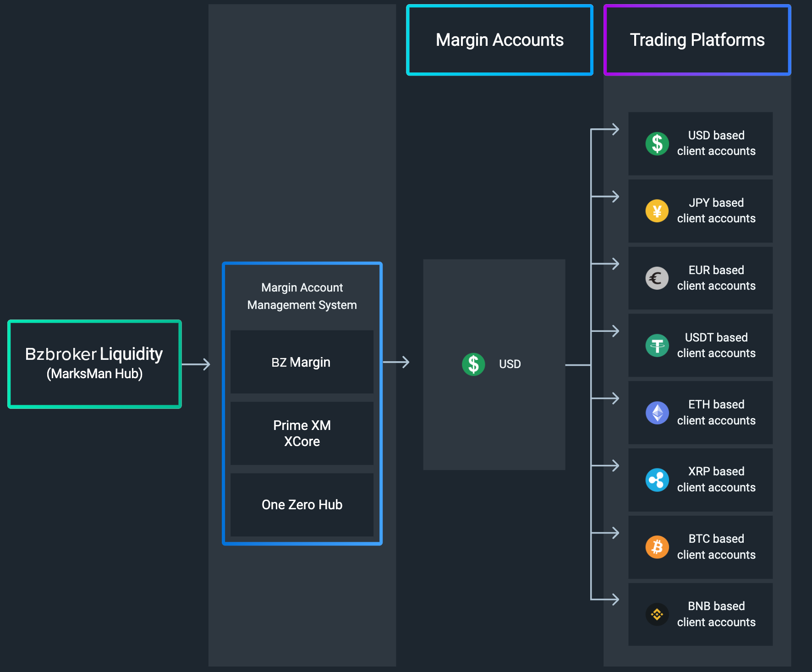Click the Binance icon for BNB accounts

(657, 614)
